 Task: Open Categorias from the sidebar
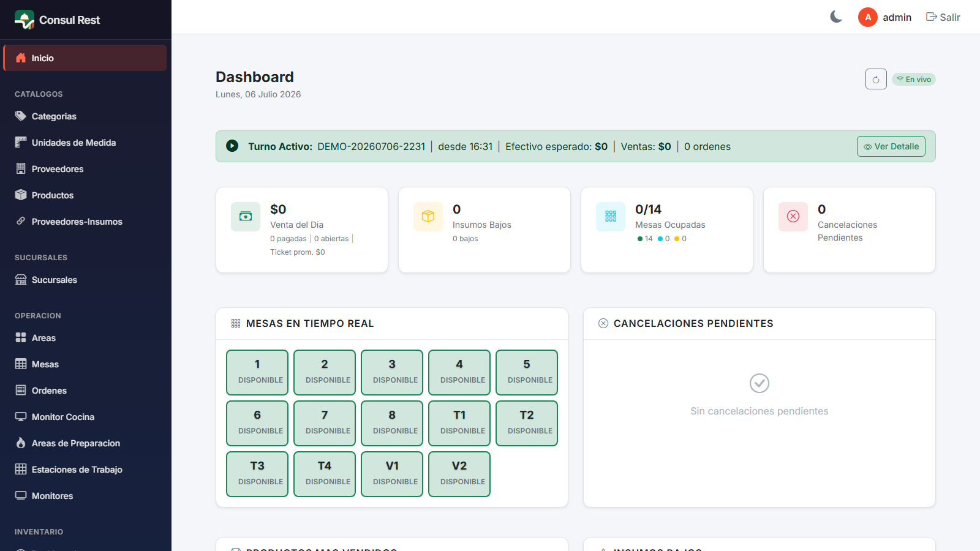coord(85,116)
